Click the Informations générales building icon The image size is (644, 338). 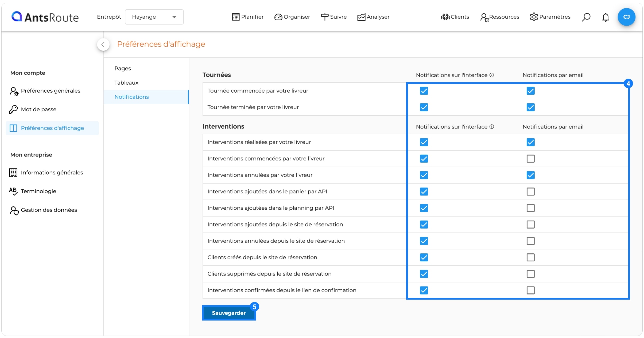13,173
